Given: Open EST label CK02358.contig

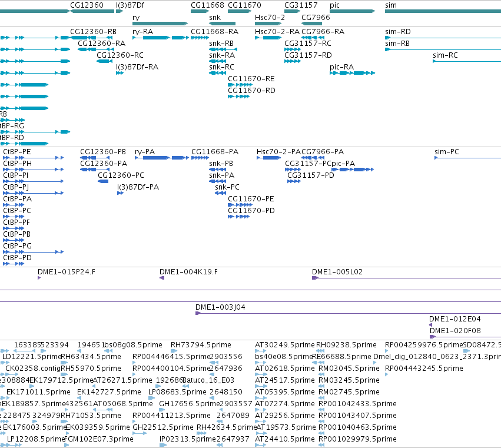Looking at the screenshot, I should pyautogui.click(x=33, y=369).
